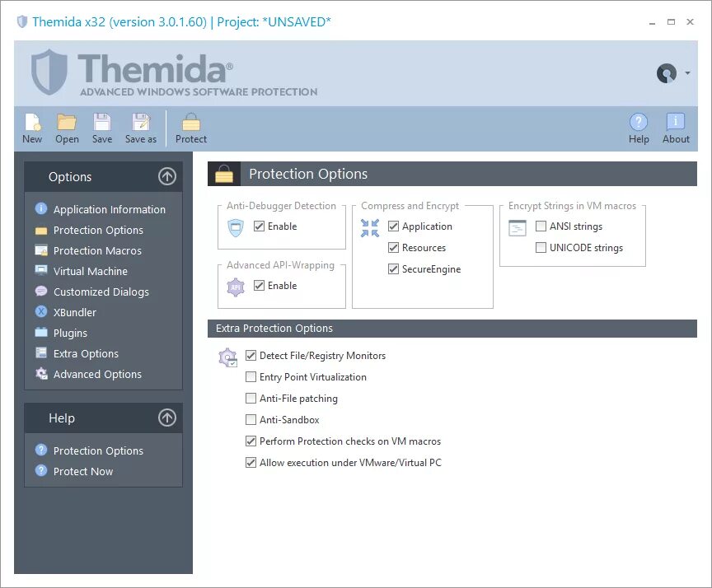
Task: Click the Help question mark icon
Action: (639, 123)
